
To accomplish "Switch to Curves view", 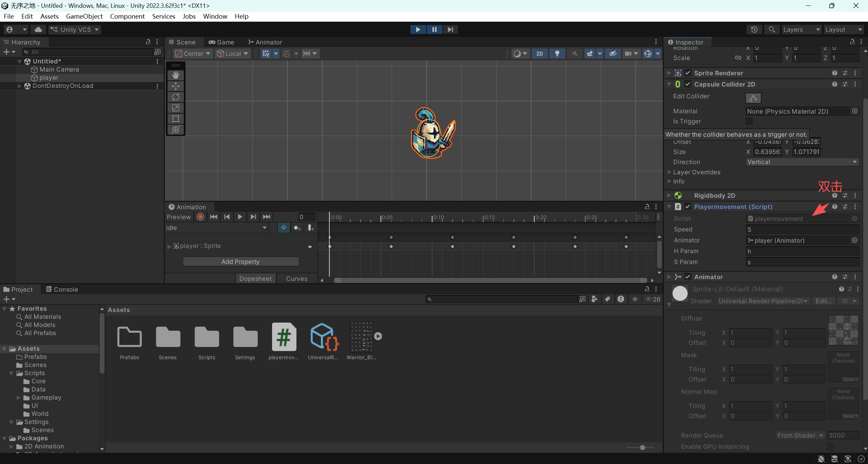I will (297, 279).
